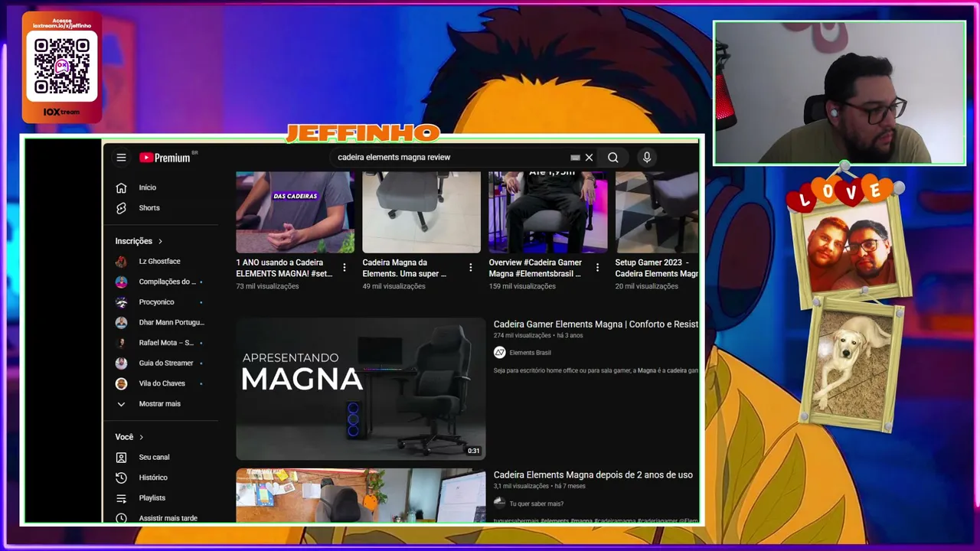
Task: Open title "Cadeira Magna da Elements. Uma super"
Action: 405,268
